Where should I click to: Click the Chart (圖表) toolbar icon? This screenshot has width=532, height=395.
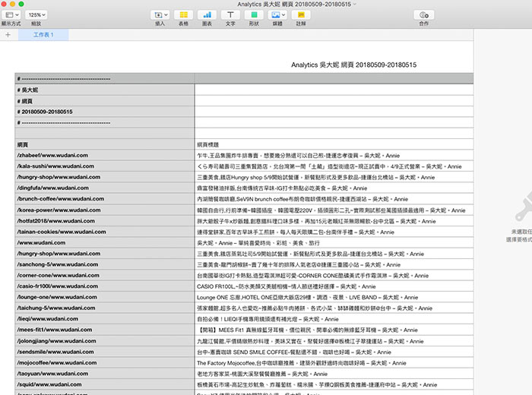point(207,15)
